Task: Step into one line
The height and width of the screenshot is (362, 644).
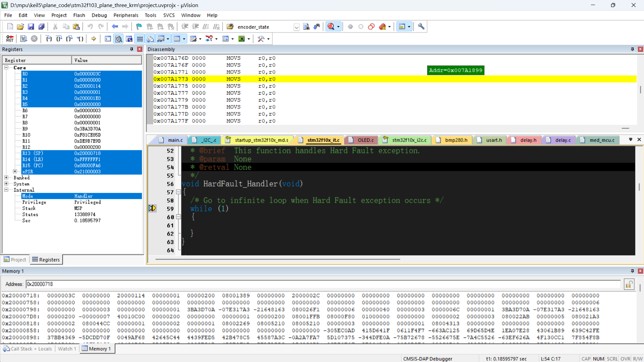Action: pos(49,39)
